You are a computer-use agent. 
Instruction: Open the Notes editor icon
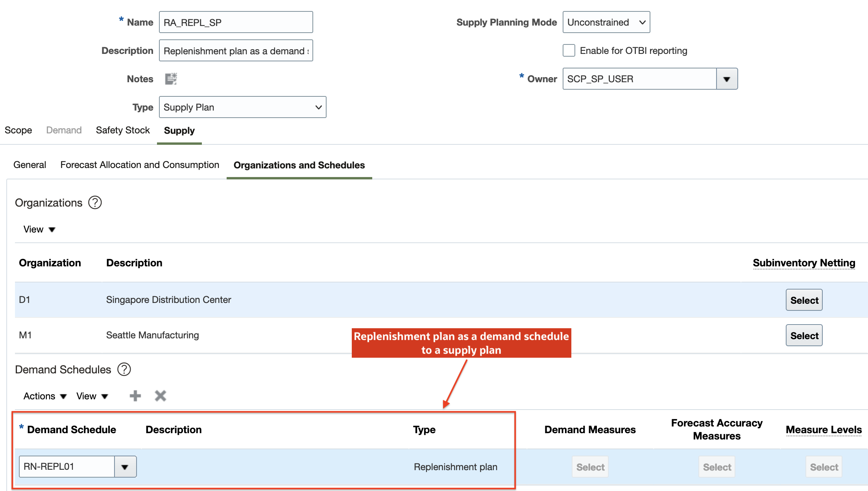click(x=171, y=79)
